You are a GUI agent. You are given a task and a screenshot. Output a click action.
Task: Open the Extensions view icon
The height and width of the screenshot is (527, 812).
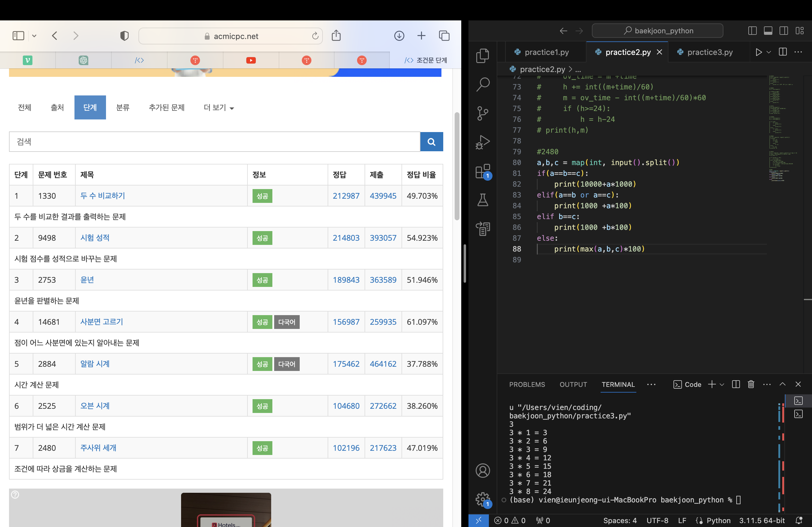click(x=482, y=171)
